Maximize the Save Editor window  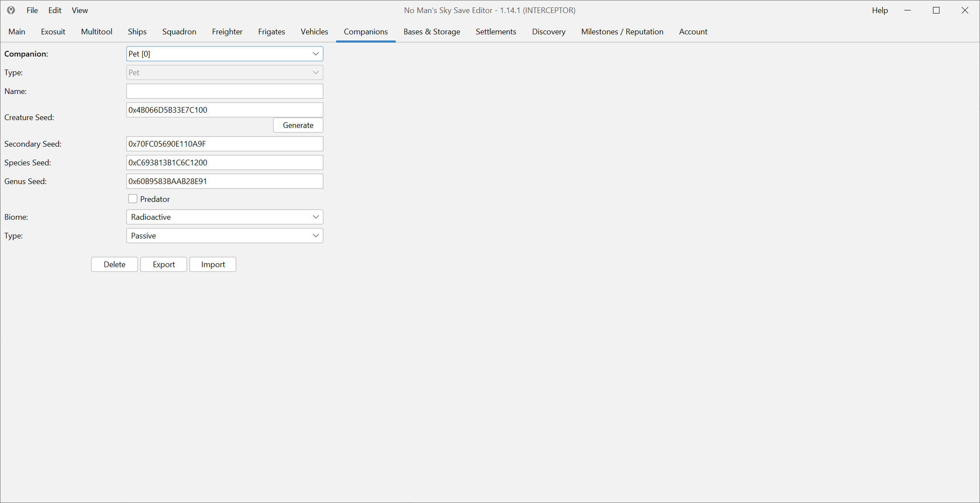(x=936, y=10)
